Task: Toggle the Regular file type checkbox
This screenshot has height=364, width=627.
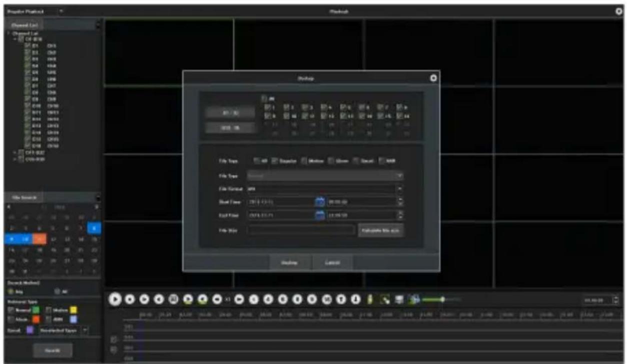Action: coord(274,161)
